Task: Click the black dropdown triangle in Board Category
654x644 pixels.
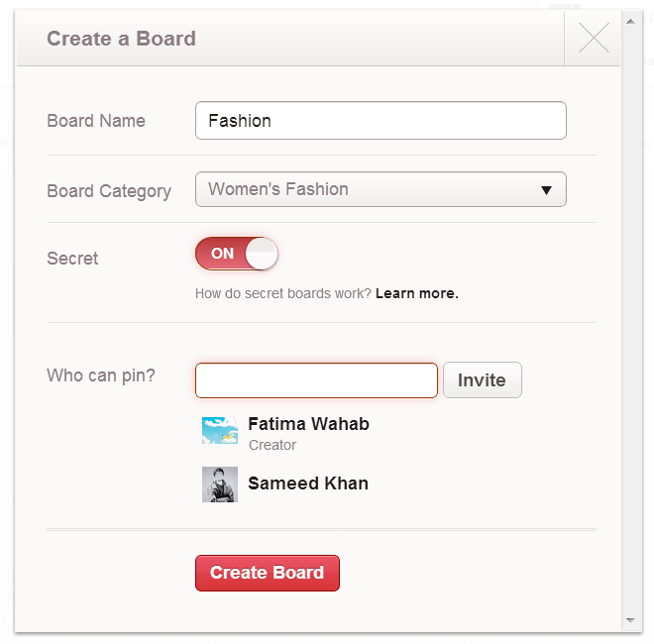Action: [x=546, y=190]
